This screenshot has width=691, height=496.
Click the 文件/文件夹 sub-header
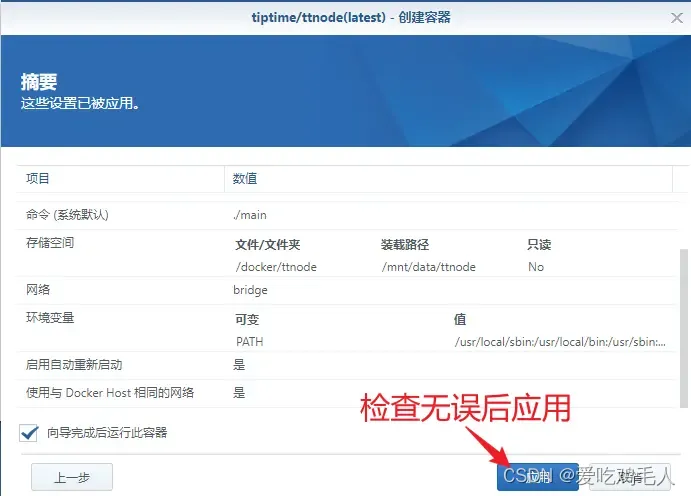tap(267, 244)
